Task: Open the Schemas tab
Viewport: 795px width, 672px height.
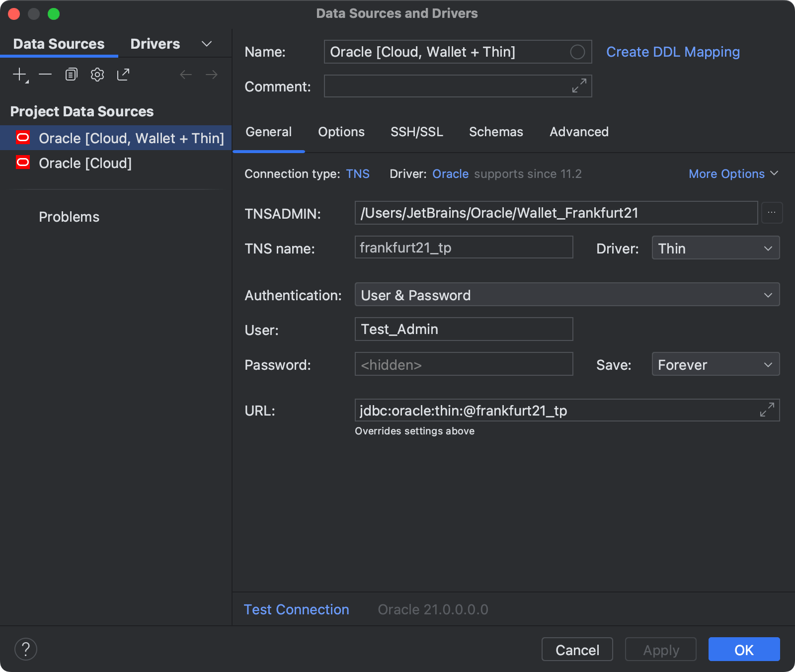Action: [495, 132]
